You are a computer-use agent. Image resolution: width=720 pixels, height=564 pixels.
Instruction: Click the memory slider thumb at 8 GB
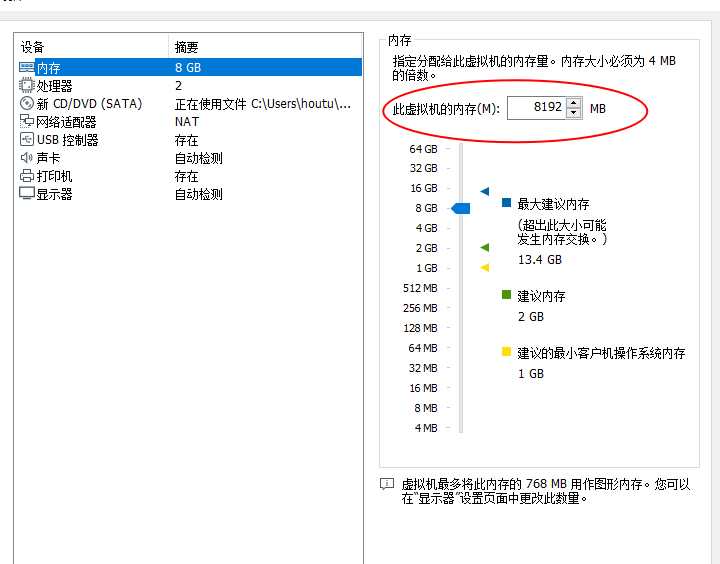[x=461, y=209]
